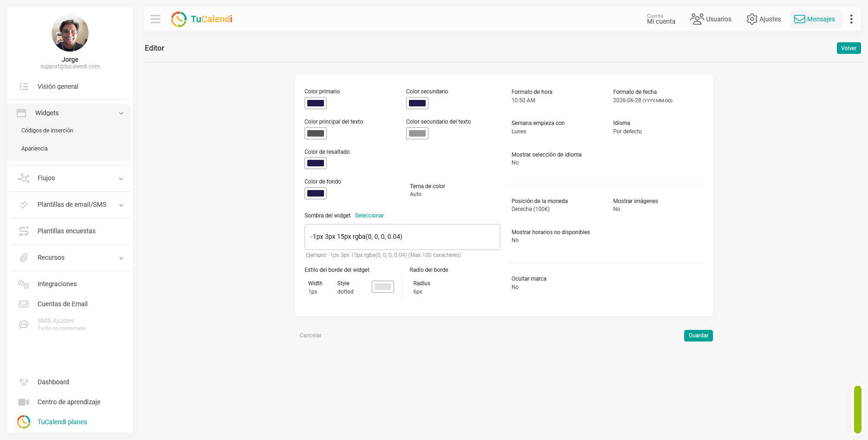Pick the Color secundario swatch
Viewport: 868px width, 440px height.
[x=417, y=103]
